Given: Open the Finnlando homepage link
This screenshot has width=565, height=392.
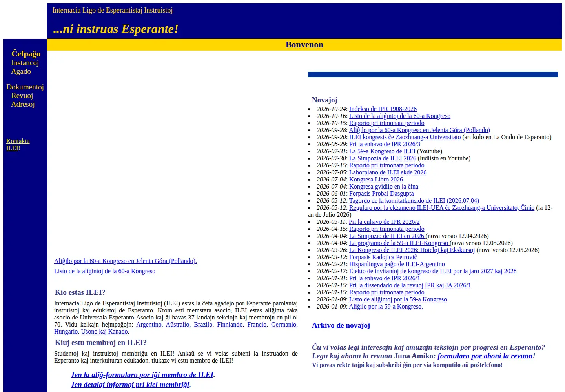Looking at the screenshot, I should (230, 325).
